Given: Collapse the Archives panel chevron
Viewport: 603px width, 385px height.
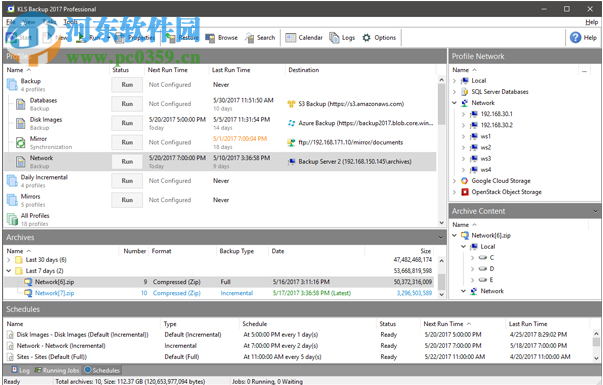Looking at the screenshot, I should pyautogui.click(x=441, y=237).
